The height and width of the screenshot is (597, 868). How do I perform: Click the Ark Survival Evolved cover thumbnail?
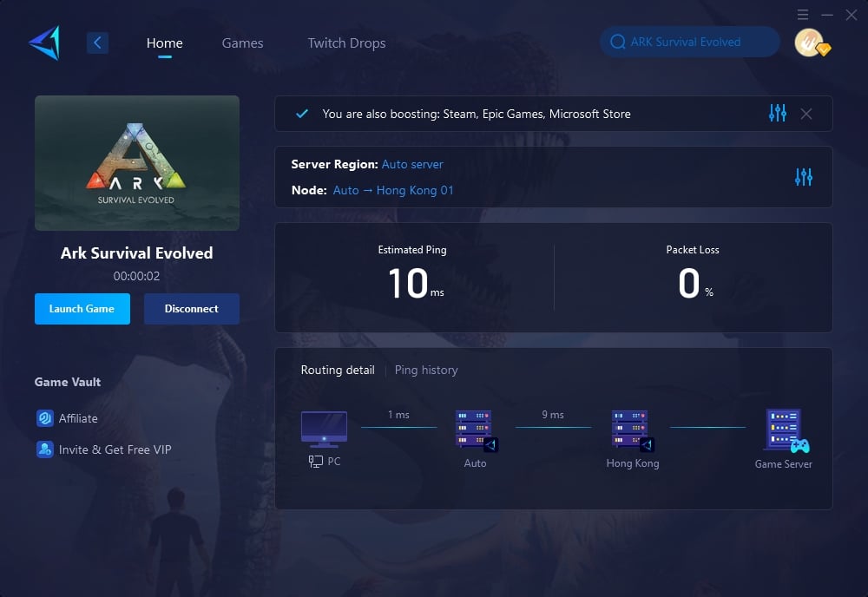click(x=137, y=162)
